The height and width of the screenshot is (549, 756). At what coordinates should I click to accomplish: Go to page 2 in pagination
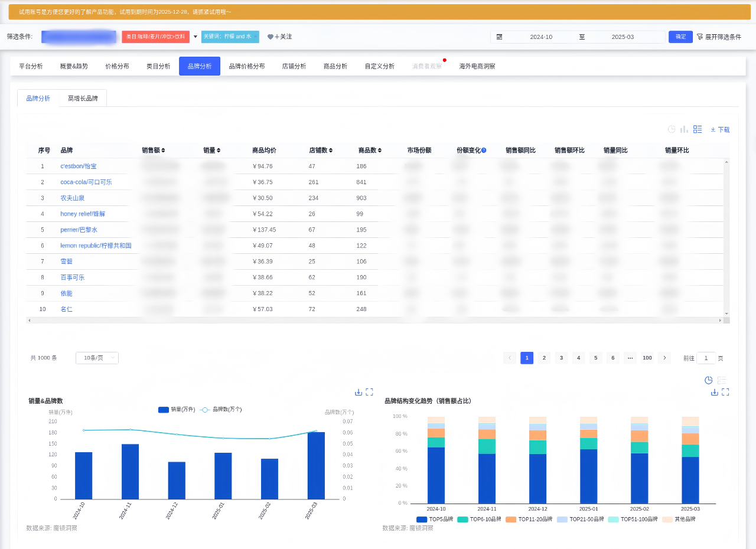[x=544, y=358]
